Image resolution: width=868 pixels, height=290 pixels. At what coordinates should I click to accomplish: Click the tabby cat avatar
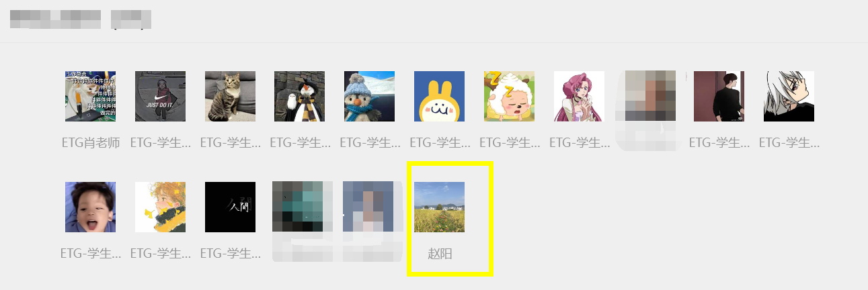click(x=230, y=96)
